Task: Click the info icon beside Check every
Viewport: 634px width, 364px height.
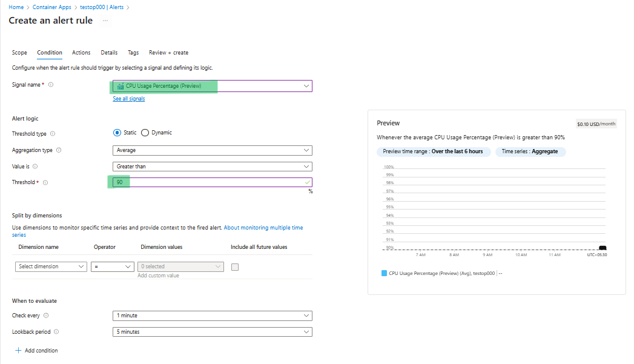Action: click(x=46, y=316)
